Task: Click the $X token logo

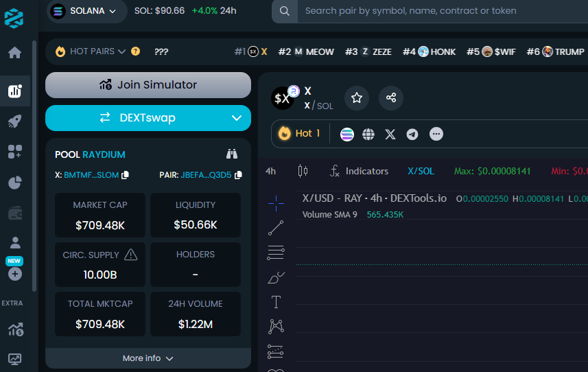Action: [283, 98]
